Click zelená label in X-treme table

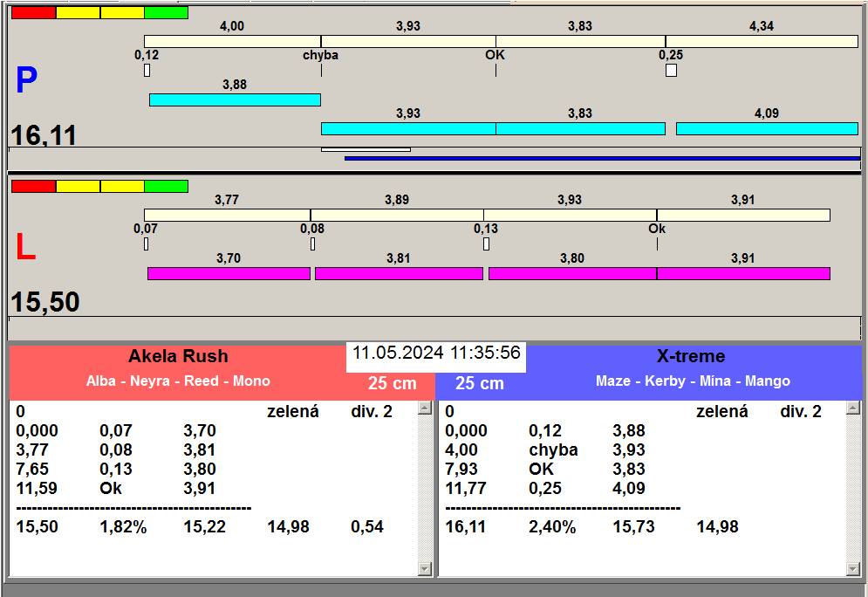pyautogui.click(x=721, y=411)
